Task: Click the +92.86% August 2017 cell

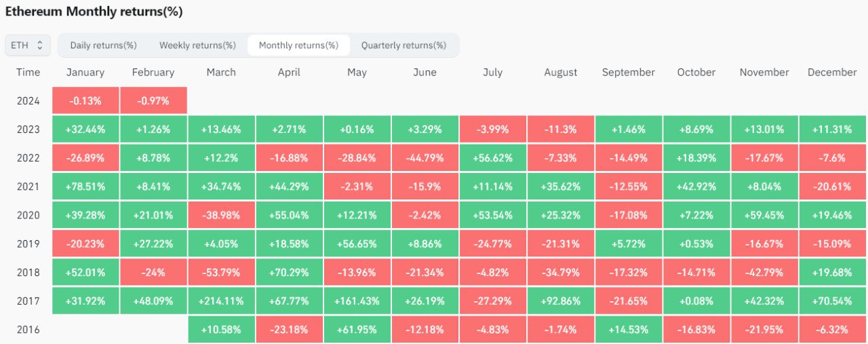Action: (560, 301)
